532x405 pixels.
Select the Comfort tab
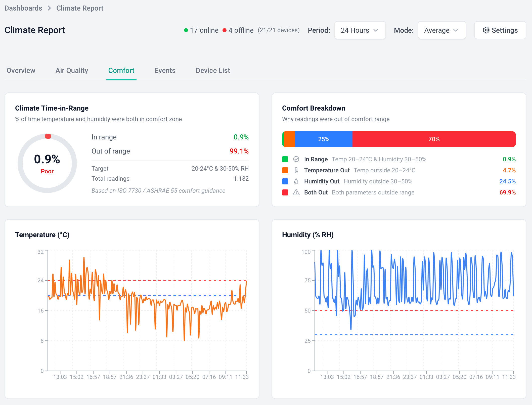pos(121,71)
